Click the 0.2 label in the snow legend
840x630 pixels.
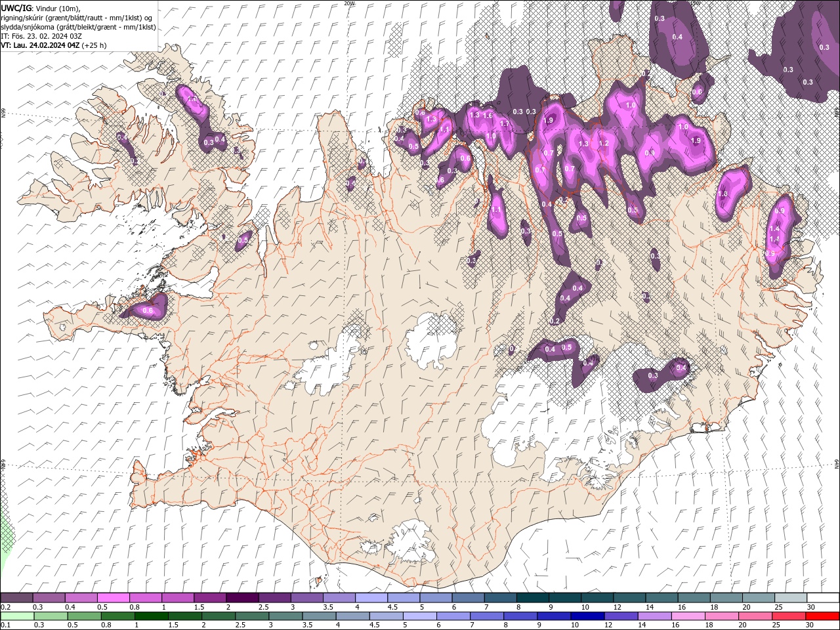(x=6, y=607)
